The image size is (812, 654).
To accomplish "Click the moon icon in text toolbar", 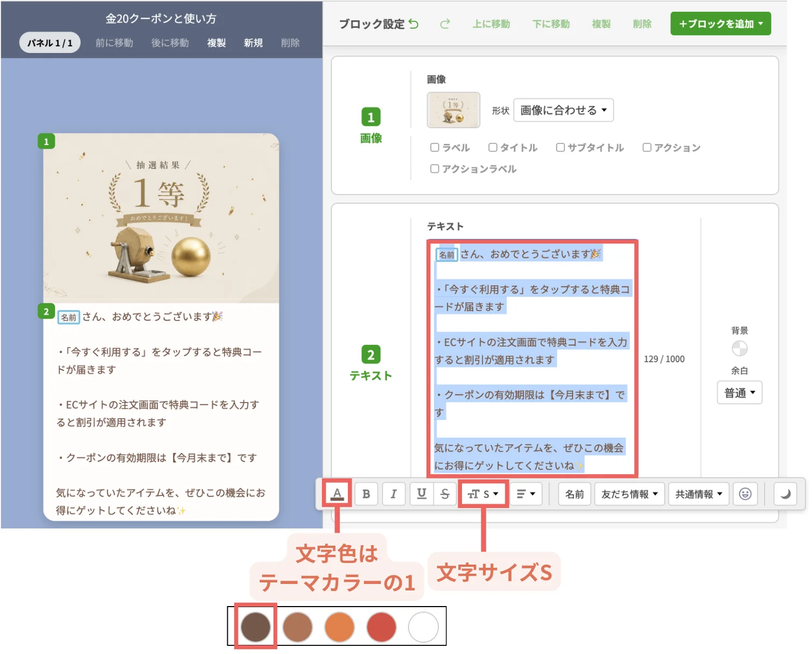I will coord(786,494).
